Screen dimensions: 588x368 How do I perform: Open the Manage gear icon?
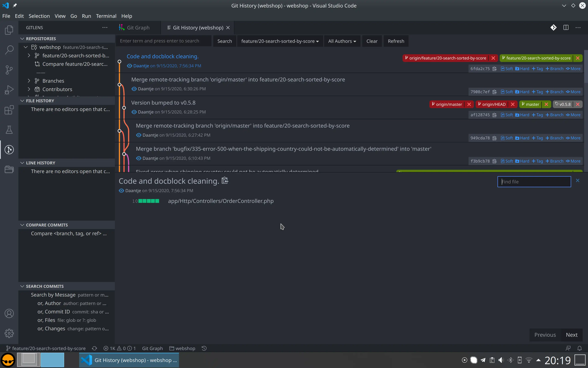point(9,333)
